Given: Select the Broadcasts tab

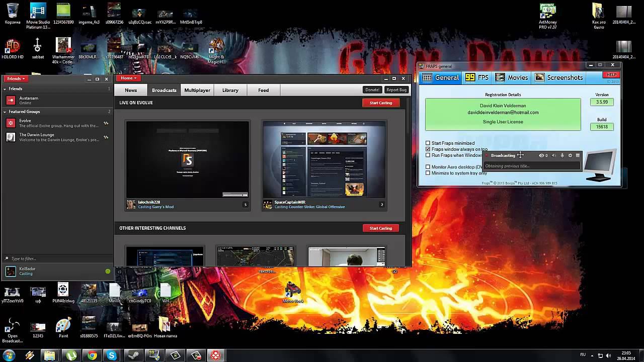Looking at the screenshot, I should [164, 90].
